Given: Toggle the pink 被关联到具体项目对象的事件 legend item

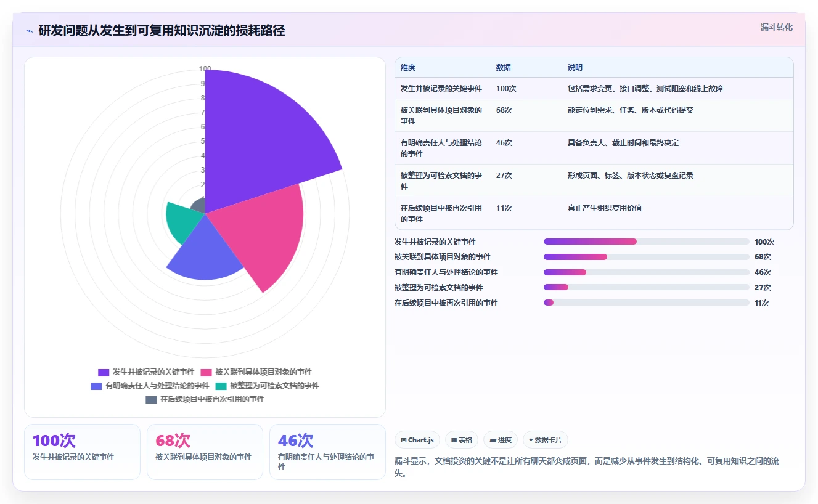Looking at the screenshot, I should click(256, 372).
